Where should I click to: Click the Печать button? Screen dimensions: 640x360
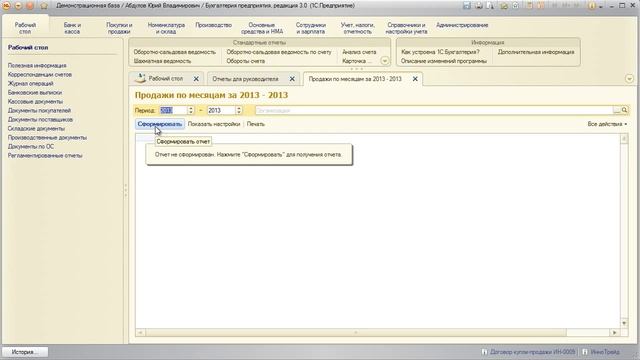click(x=256, y=124)
